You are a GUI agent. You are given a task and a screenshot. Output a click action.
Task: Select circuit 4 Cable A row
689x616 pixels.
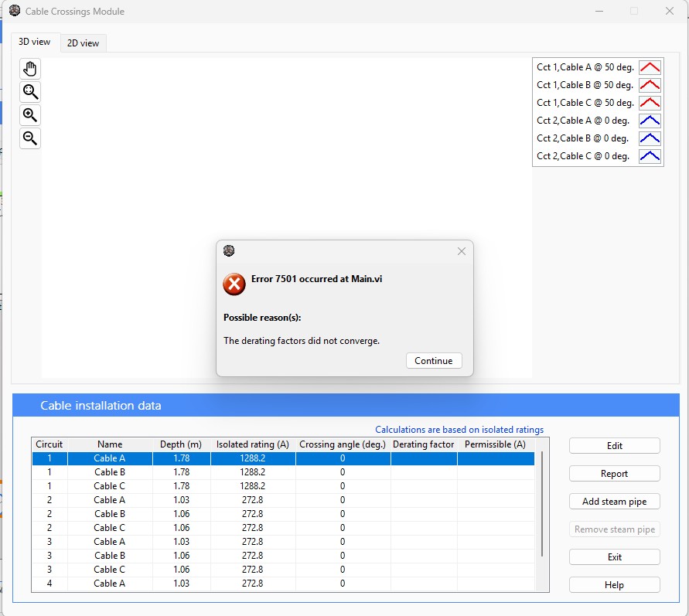coord(284,583)
